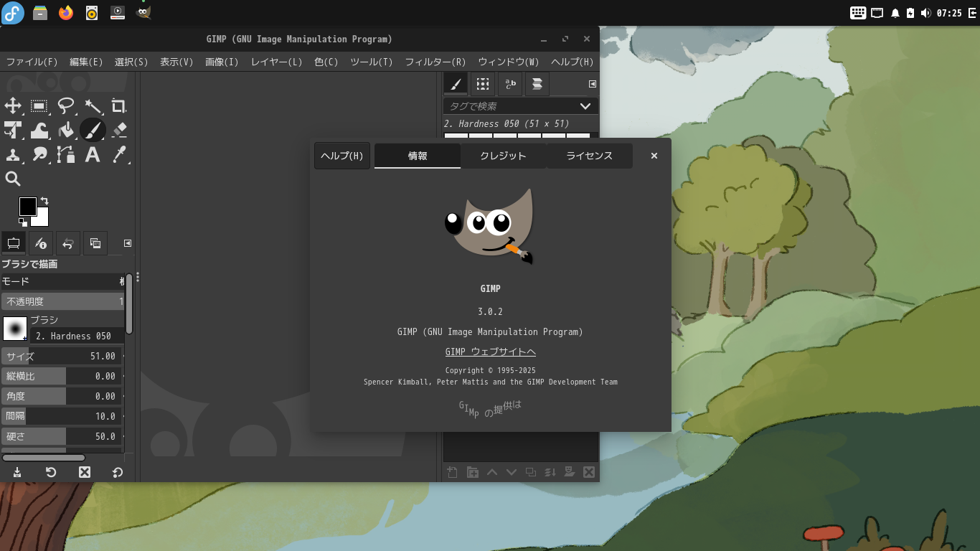Open the 'GIMP ウェブサイトへ' link
This screenshot has width=980, height=551.
491,352
